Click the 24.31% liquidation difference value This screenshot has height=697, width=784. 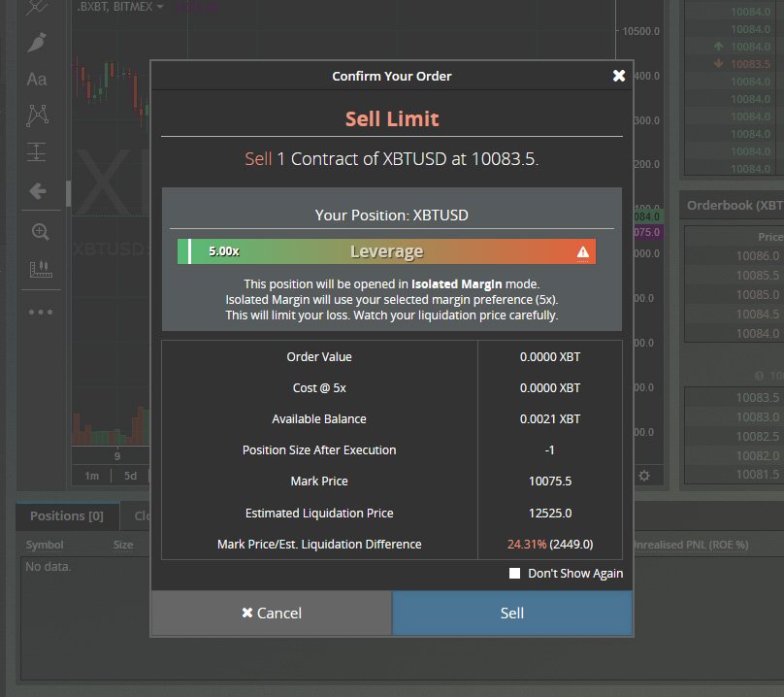click(x=527, y=544)
